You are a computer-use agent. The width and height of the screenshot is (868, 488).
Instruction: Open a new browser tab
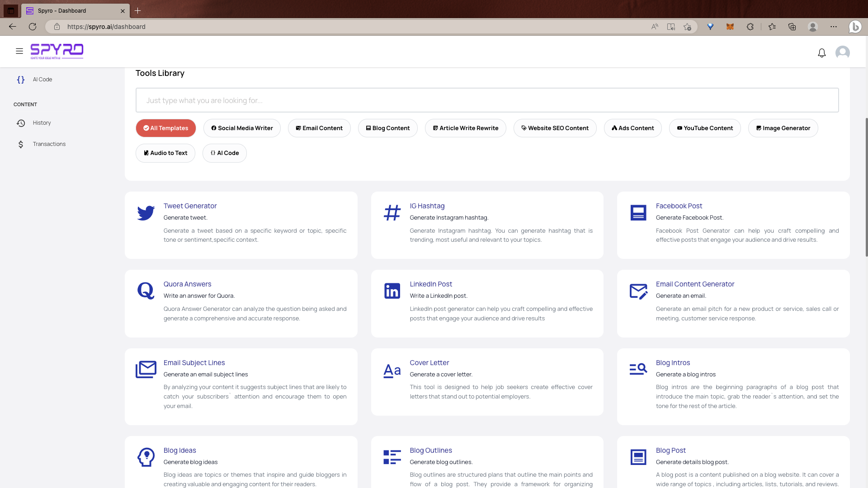[138, 10]
